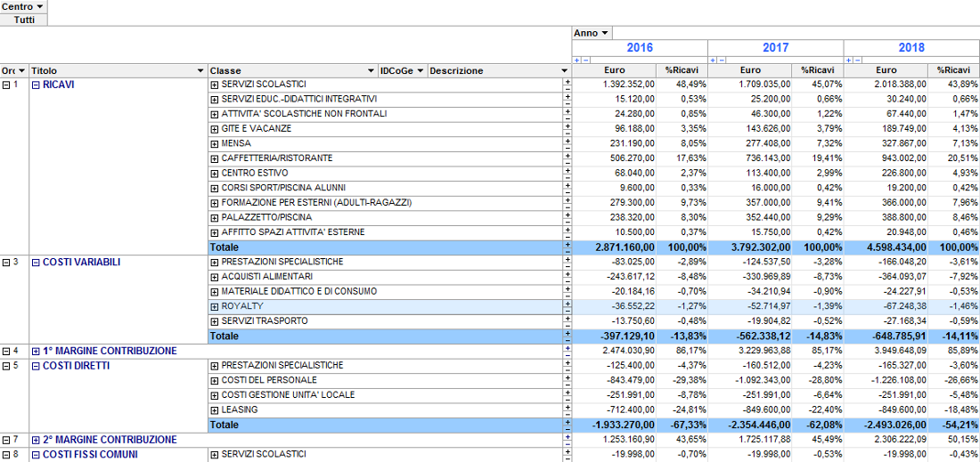Collapse order group number 1
Screen dimensions: 980x462
click(6, 85)
